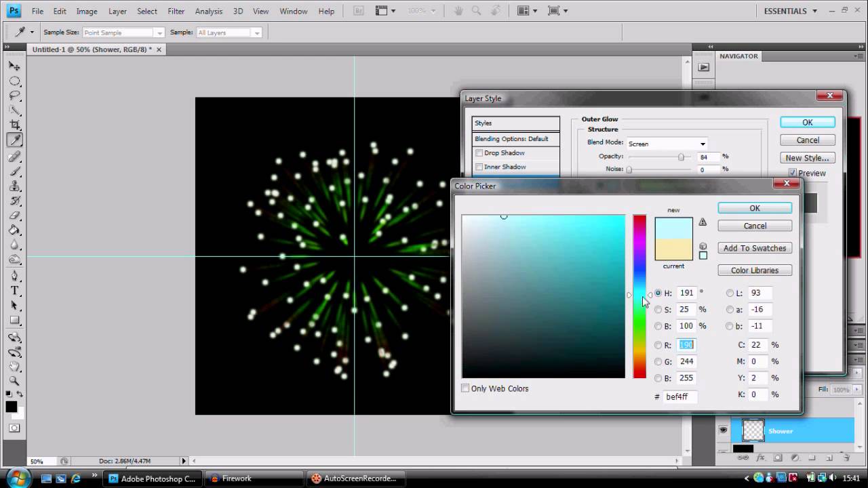Click New Style button in Layer Style

pyautogui.click(x=807, y=158)
